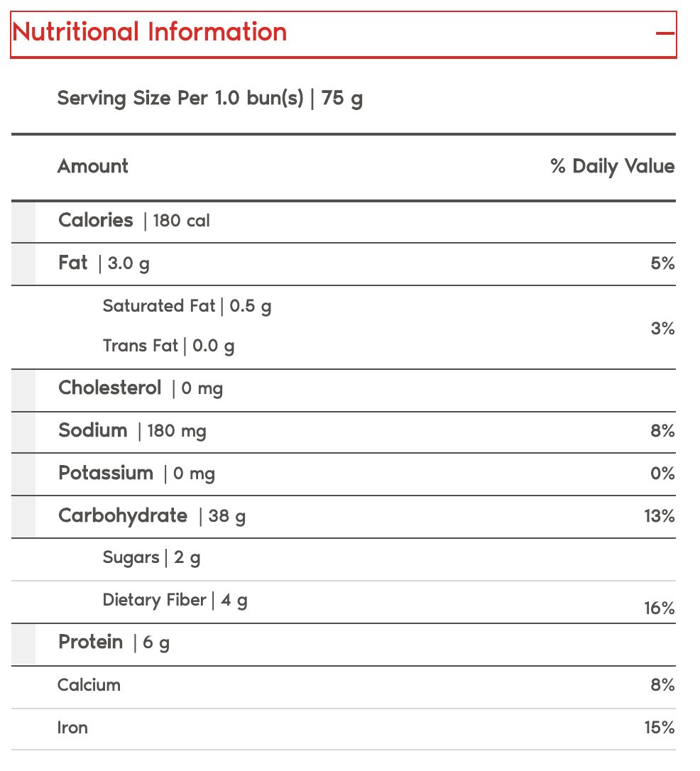This screenshot has width=700, height=771.
Task: Click the Amount column heading
Action: (93, 166)
